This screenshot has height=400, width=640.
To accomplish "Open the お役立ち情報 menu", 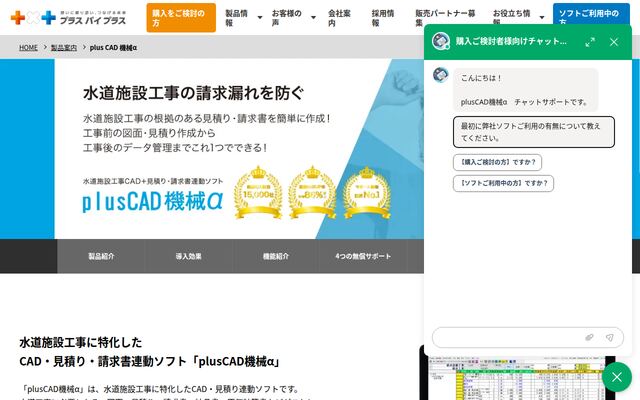I will pyautogui.click(x=511, y=18).
